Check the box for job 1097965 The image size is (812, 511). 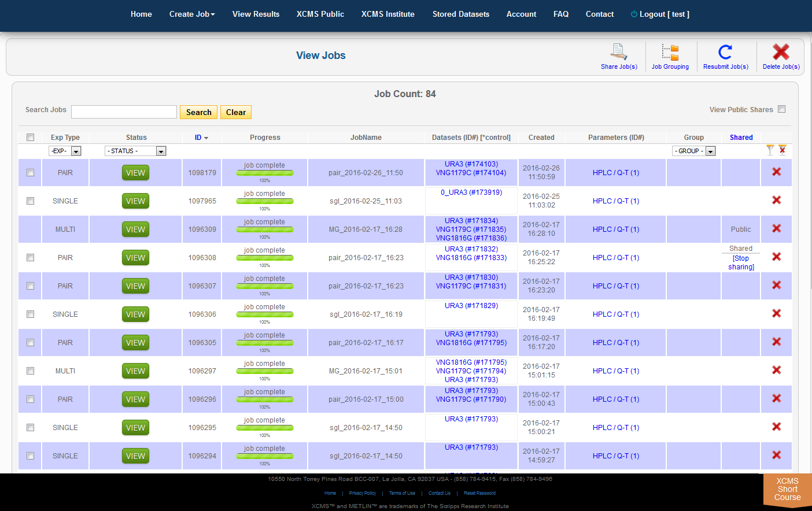coord(30,201)
